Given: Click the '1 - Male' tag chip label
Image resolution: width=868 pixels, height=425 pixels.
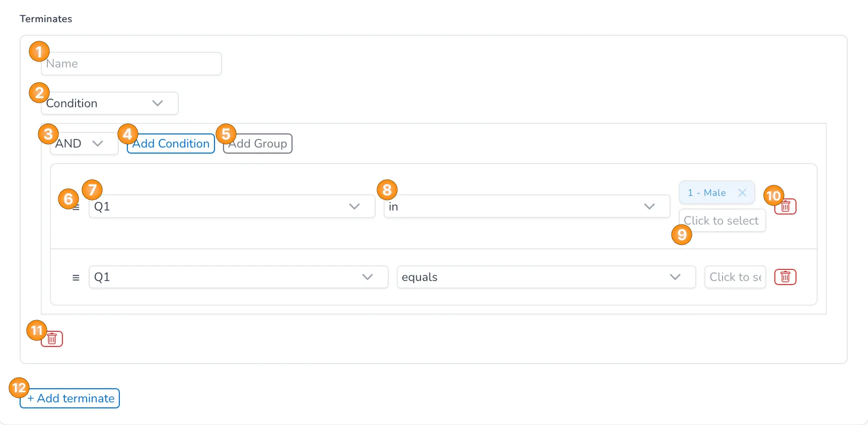Looking at the screenshot, I should point(707,193).
